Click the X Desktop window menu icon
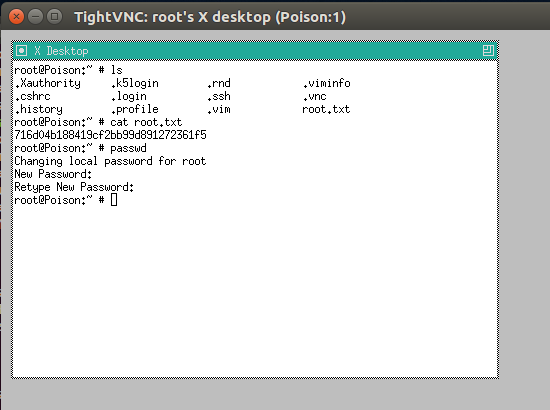550x410 pixels. pos(21,51)
